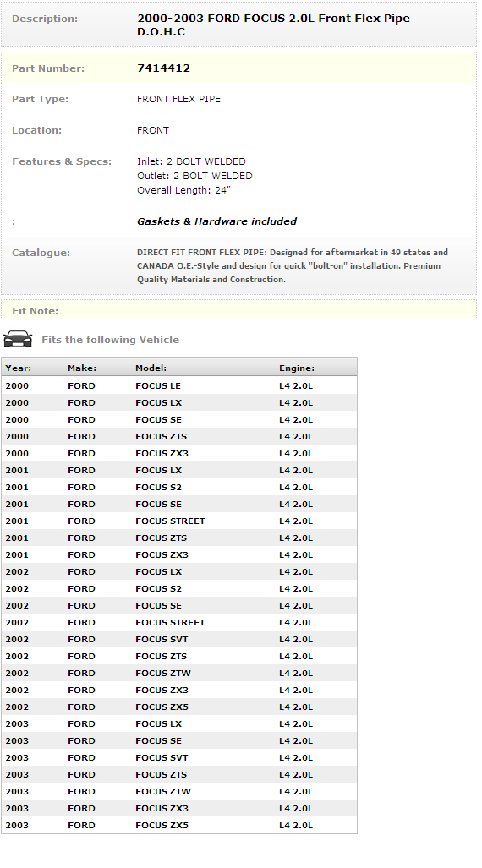Image resolution: width=482 pixels, height=868 pixels.
Task: Select the 2002 FOCUS ZTW model cell
Action: (163, 673)
